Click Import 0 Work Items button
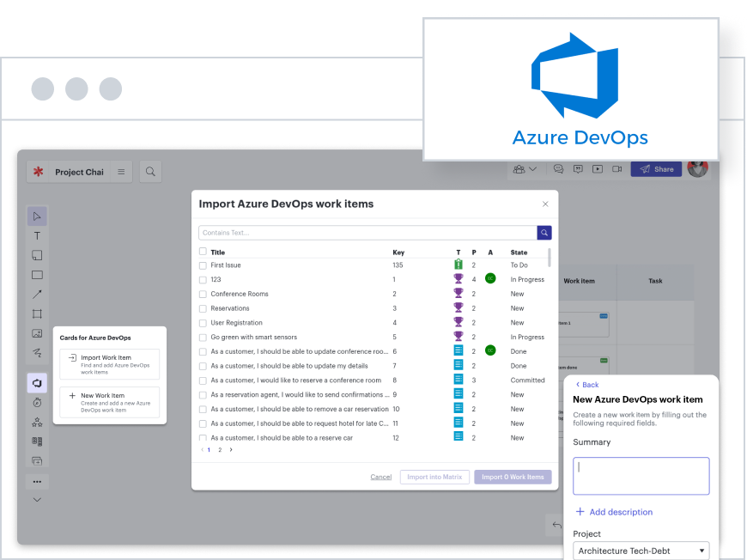This screenshot has height=560, width=747. [x=513, y=477]
